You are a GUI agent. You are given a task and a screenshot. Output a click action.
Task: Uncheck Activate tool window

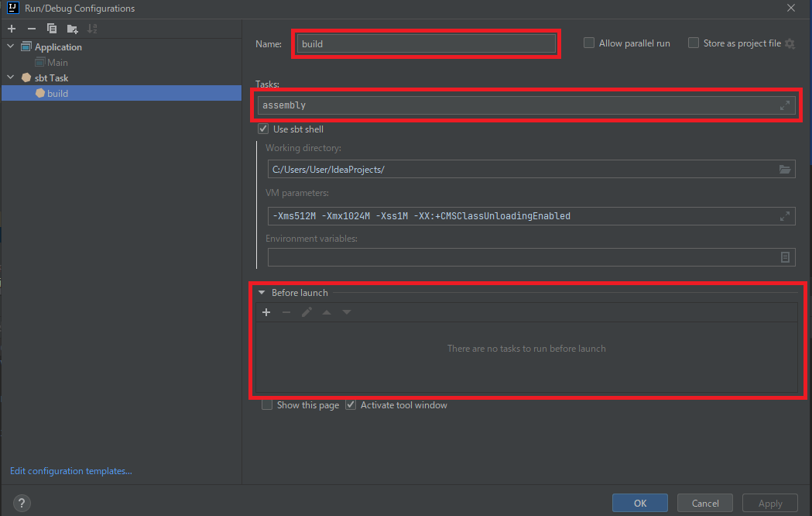[351, 404]
